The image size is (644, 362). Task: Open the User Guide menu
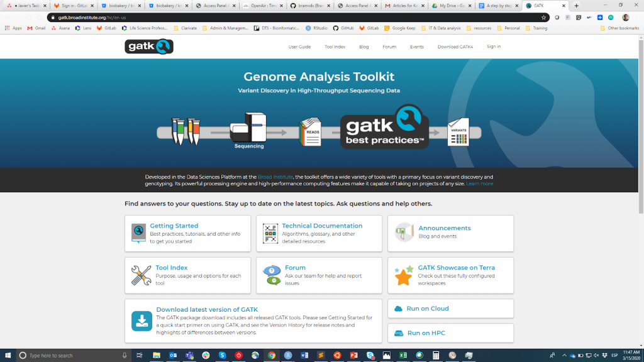(x=299, y=47)
